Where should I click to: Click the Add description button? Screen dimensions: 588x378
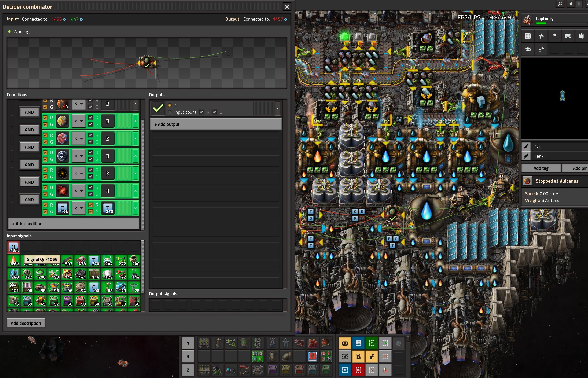pos(26,323)
